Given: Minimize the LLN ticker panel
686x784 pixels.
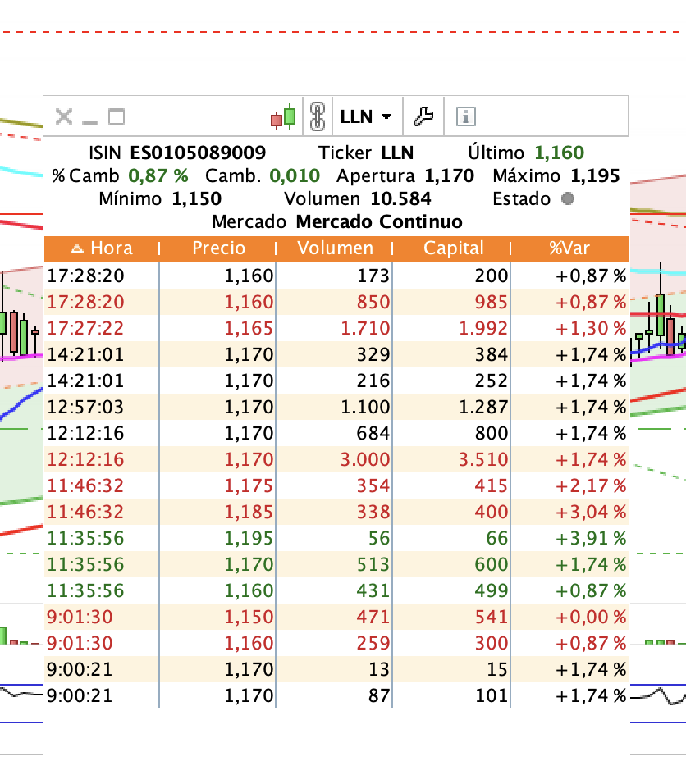Looking at the screenshot, I should pos(90,116).
